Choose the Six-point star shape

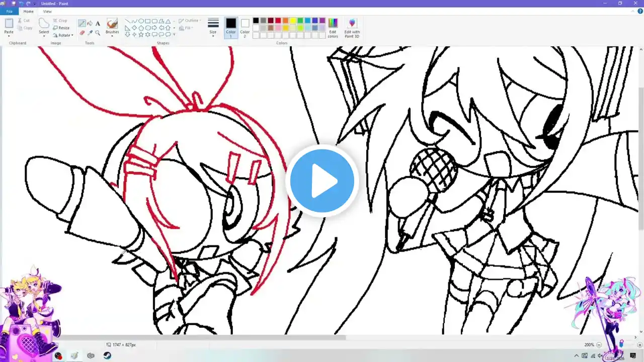click(x=147, y=34)
